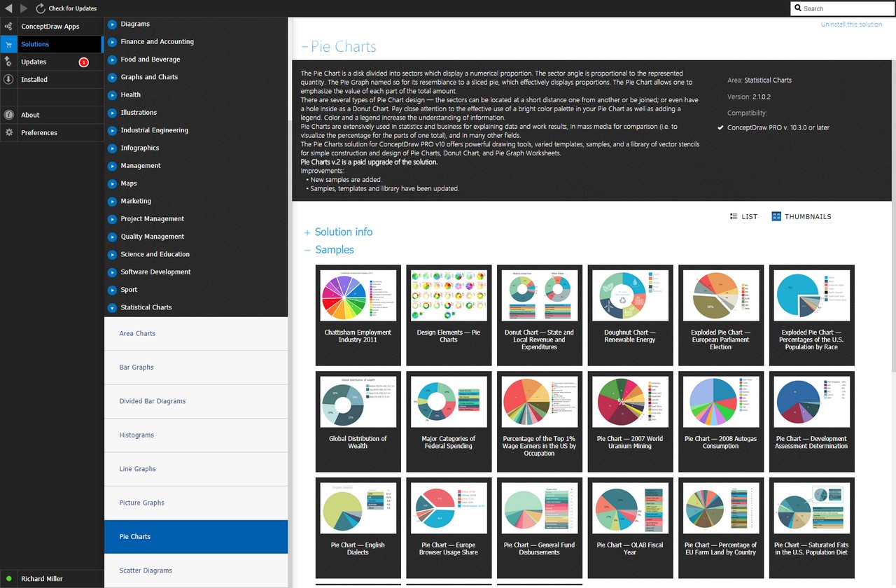Viewport: 896px width, 588px height.
Task: Click the Search input field
Action: coord(843,8)
